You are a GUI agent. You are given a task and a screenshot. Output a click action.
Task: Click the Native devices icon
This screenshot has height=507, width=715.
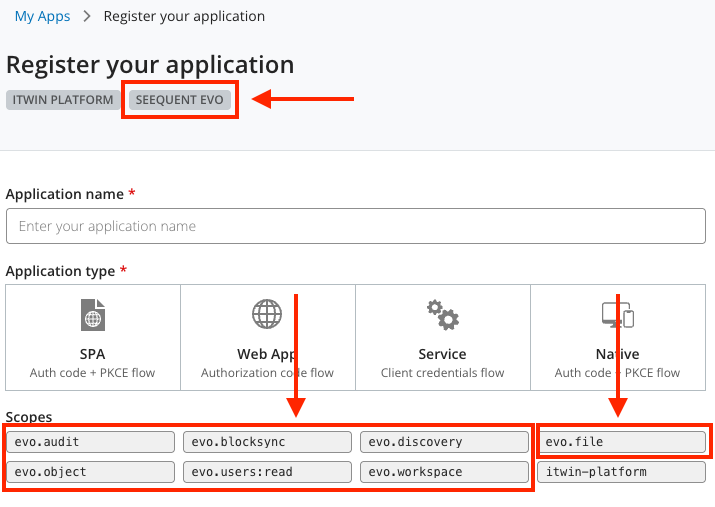pos(617,315)
